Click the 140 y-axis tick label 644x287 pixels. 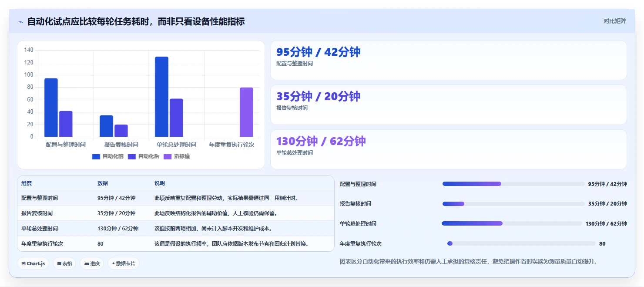pos(29,50)
